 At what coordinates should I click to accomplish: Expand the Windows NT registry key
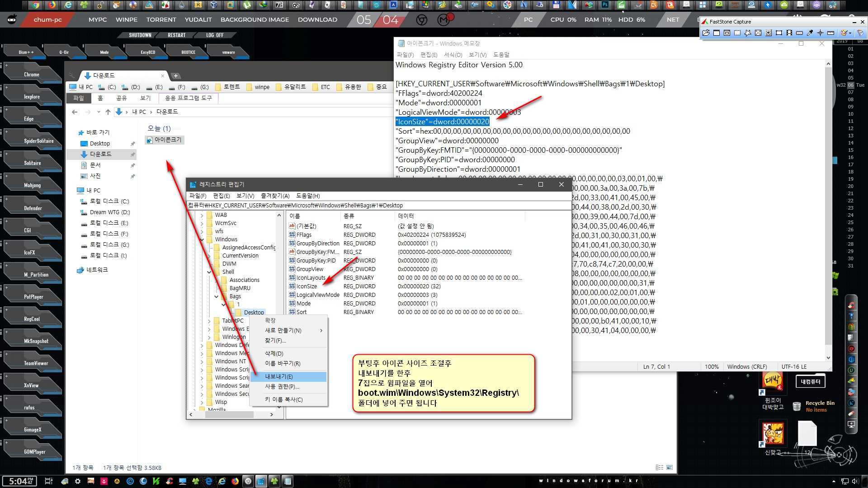202,362
